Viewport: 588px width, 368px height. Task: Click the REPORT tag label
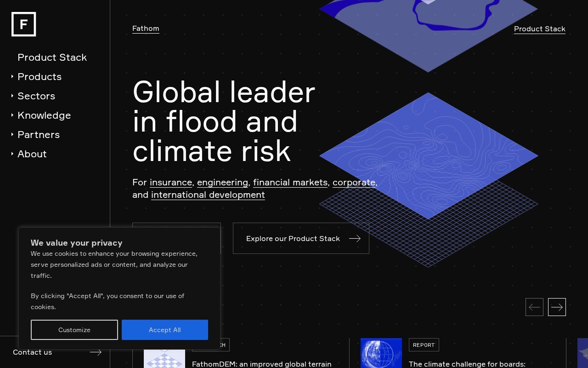click(x=424, y=345)
